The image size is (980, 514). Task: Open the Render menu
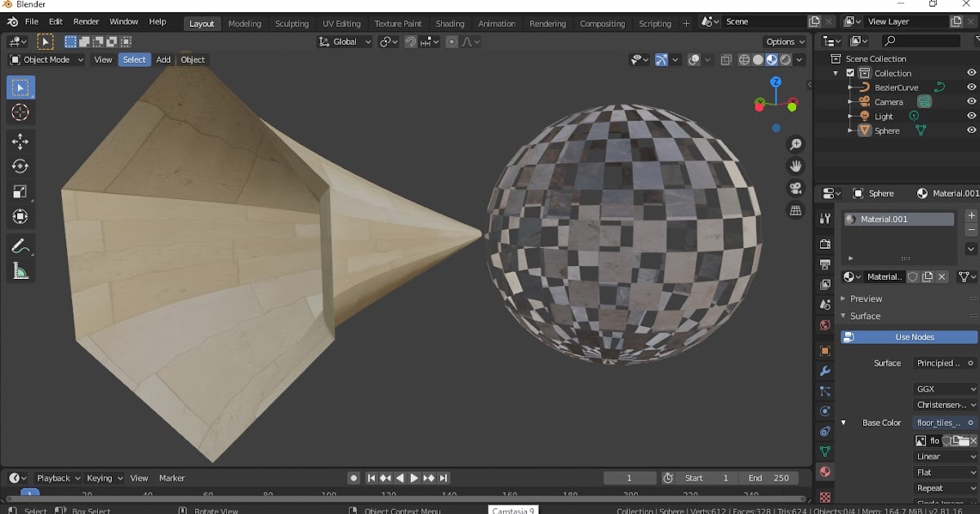[86, 22]
